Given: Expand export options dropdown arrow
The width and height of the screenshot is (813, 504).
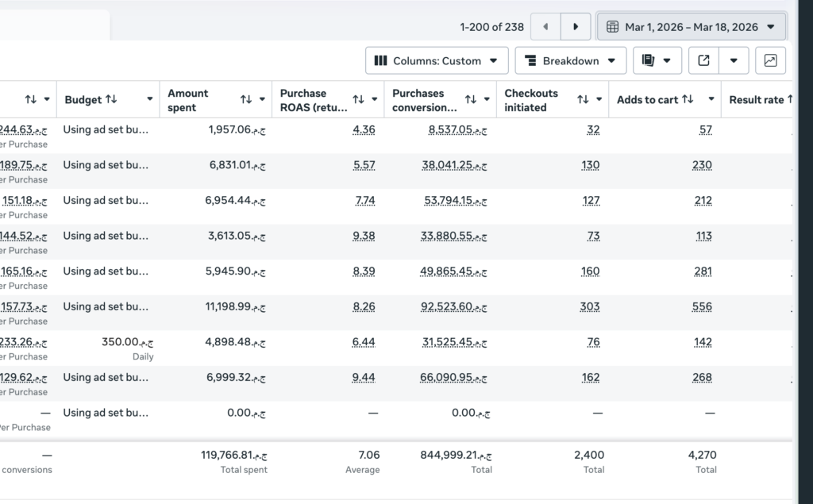Looking at the screenshot, I should [734, 60].
